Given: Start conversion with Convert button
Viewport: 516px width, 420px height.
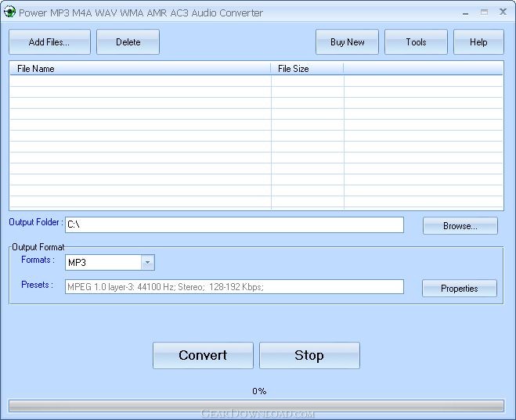Looking at the screenshot, I should point(203,355).
